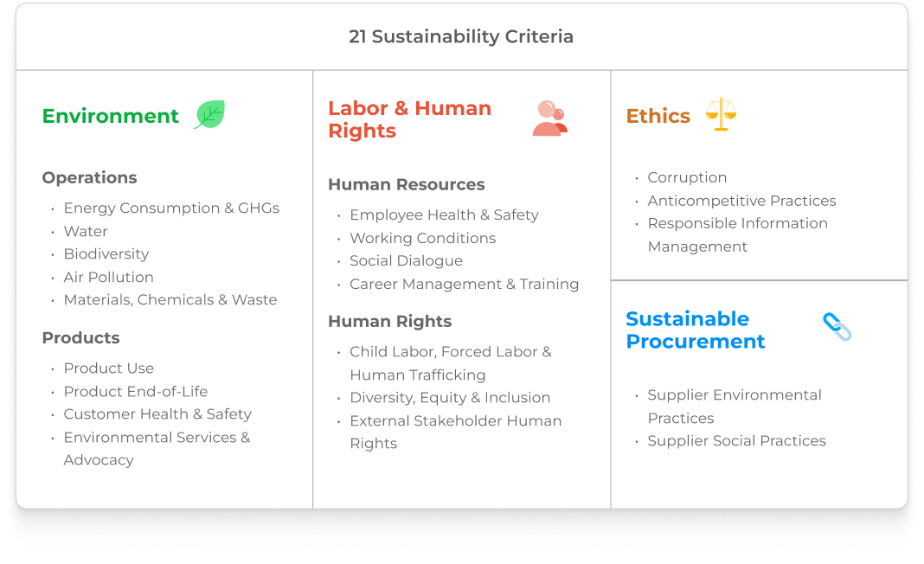Click the Ethics balance scale icon
Viewport: 924px width, 564px height.
coord(721,114)
